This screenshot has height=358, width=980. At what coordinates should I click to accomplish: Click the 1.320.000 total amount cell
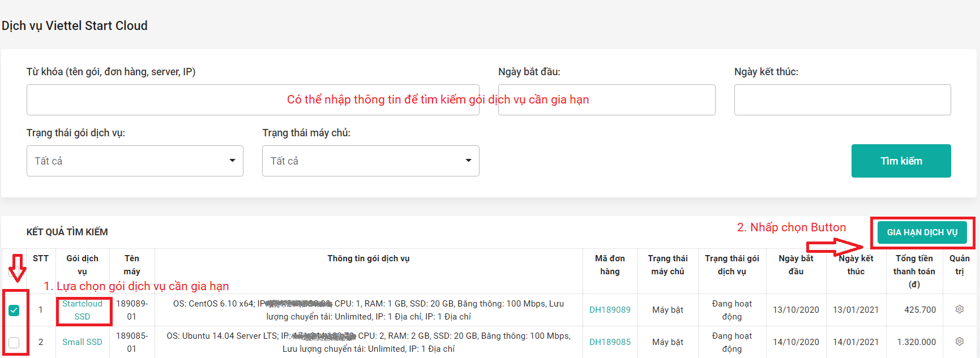914,342
